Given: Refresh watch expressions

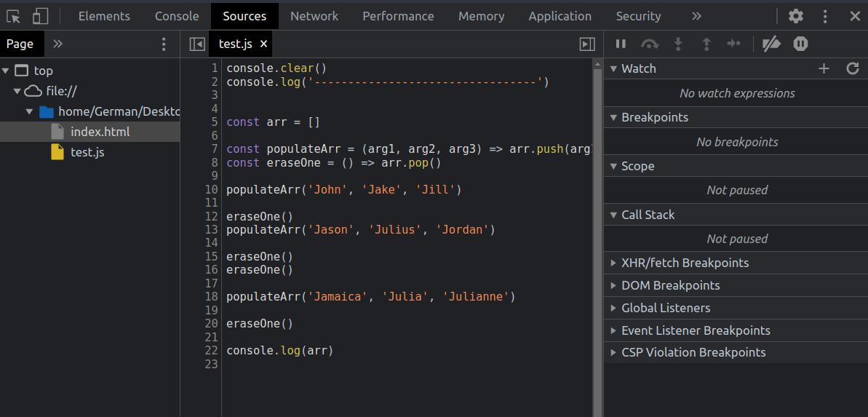Looking at the screenshot, I should 853,68.
